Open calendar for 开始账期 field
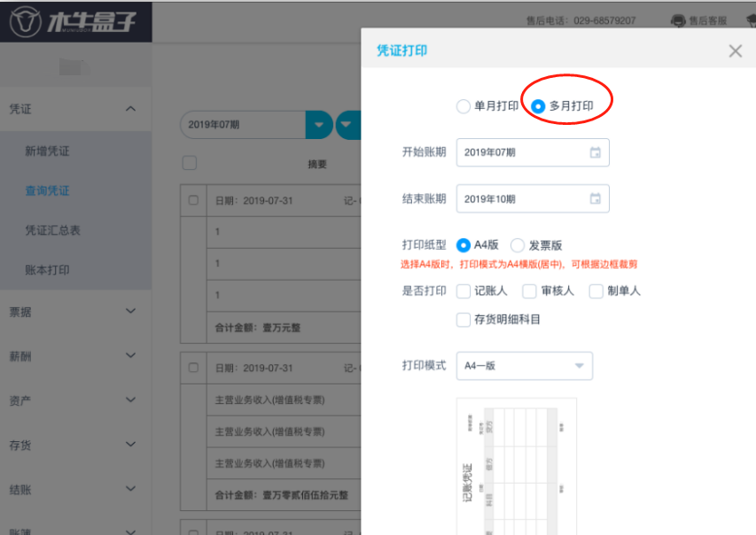The width and height of the screenshot is (756, 535). (x=596, y=152)
